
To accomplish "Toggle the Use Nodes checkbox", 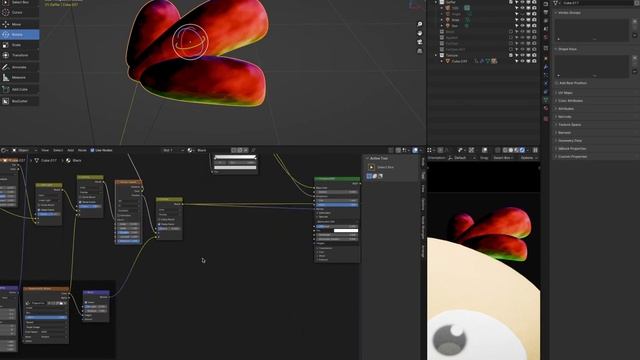I will click(92, 150).
